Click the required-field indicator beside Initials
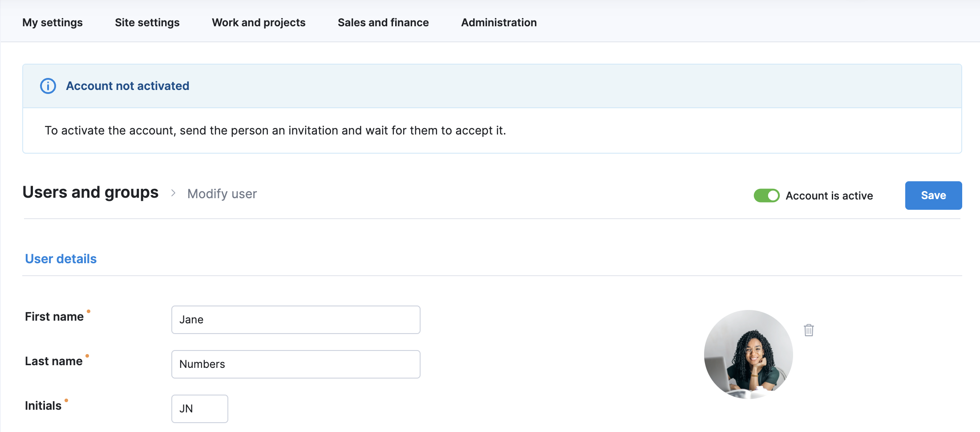 [67, 400]
